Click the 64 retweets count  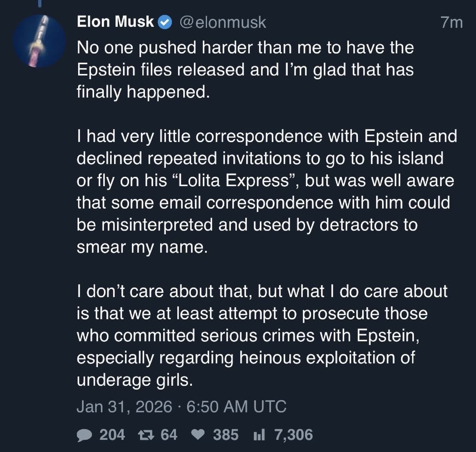pos(169,435)
